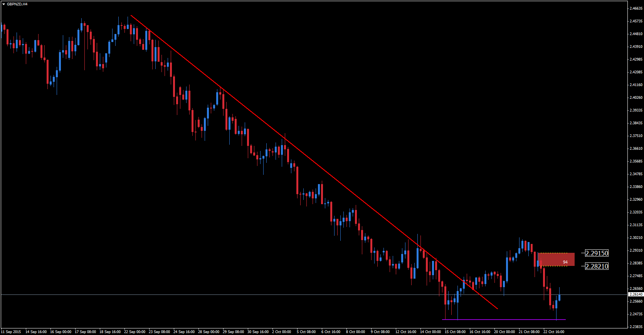Screen dimensions: 644x335
Task: Open the chart dropdown arrow beside GBPNZD,H4
Action: click(3, 4)
